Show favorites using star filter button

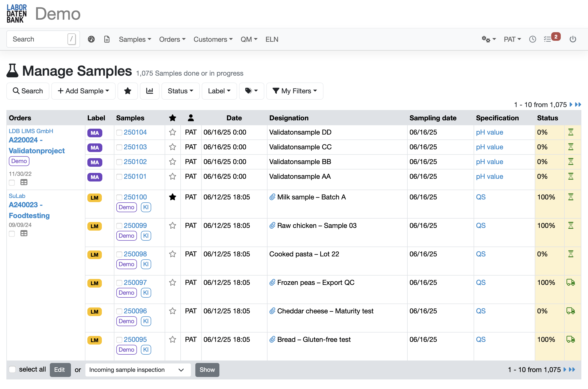pos(128,91)
